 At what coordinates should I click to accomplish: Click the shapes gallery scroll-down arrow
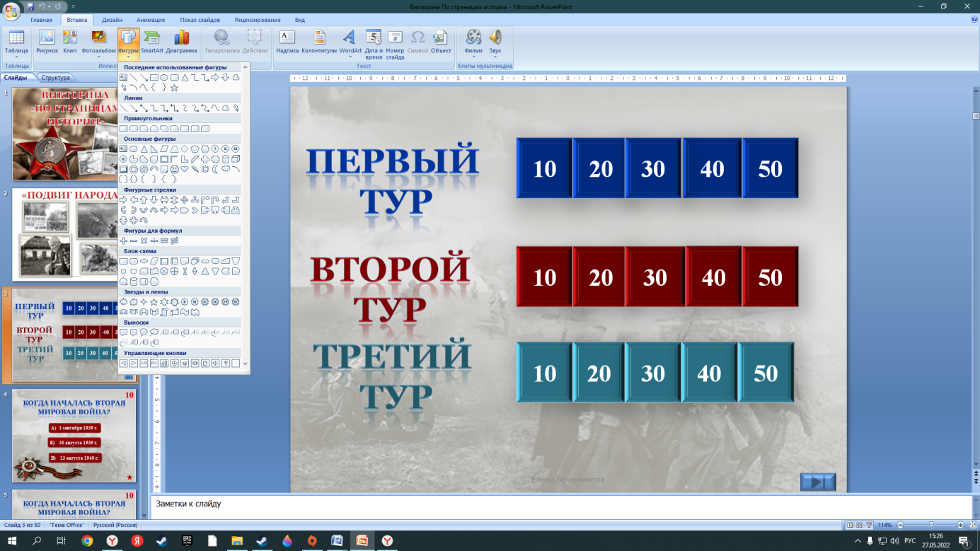pyautogui.click(x=246, y=364)
